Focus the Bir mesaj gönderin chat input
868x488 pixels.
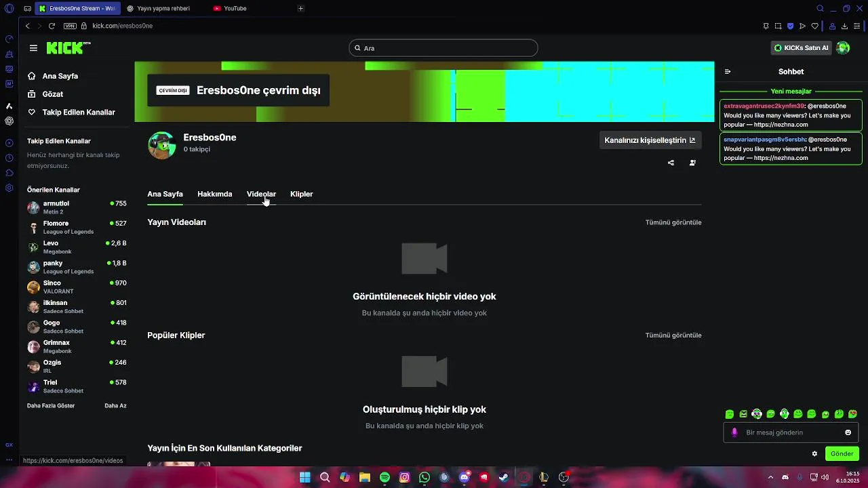[790, 432]
